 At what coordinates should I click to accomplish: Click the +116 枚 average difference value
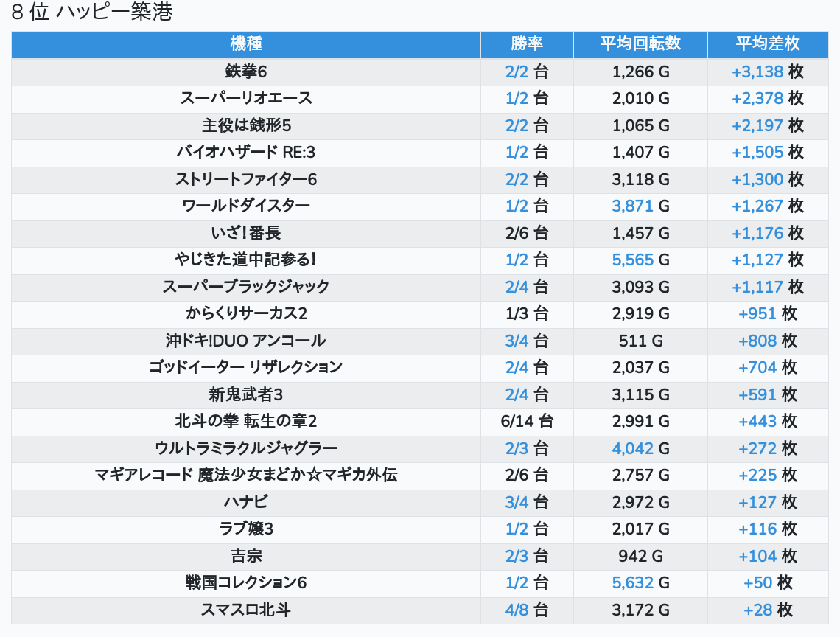coord(768,529)
